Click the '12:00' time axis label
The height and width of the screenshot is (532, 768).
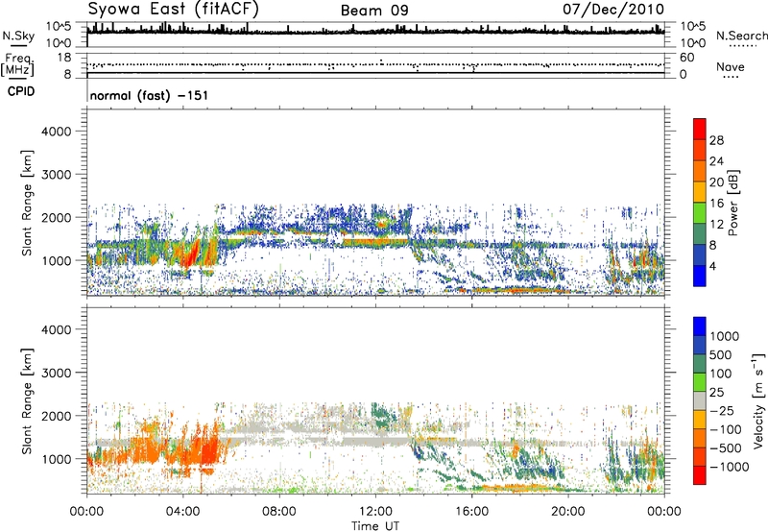pyautogui.click(x=375, y=512)
